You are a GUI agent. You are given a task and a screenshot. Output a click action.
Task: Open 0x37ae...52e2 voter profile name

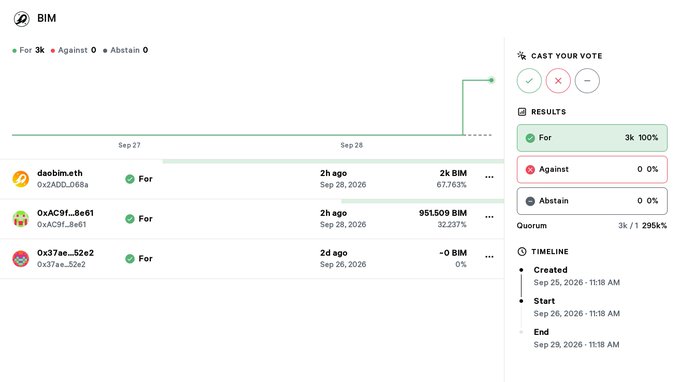65,253
